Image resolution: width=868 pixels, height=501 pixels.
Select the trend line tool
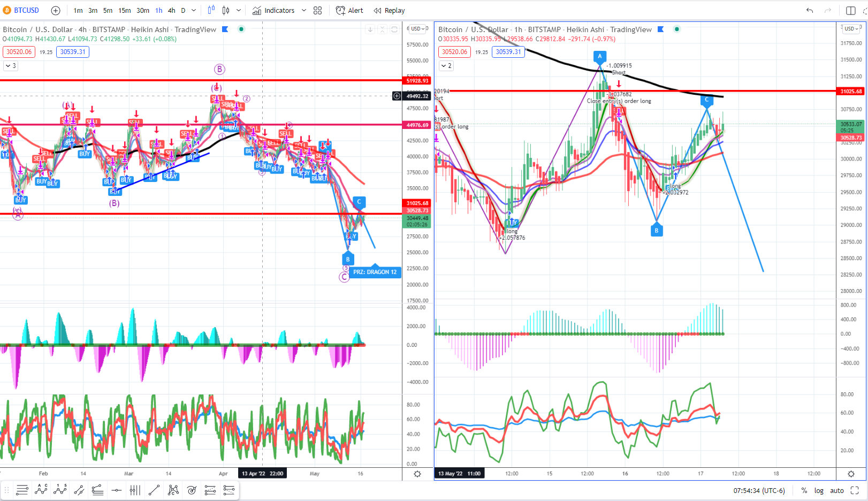point(154,490)
